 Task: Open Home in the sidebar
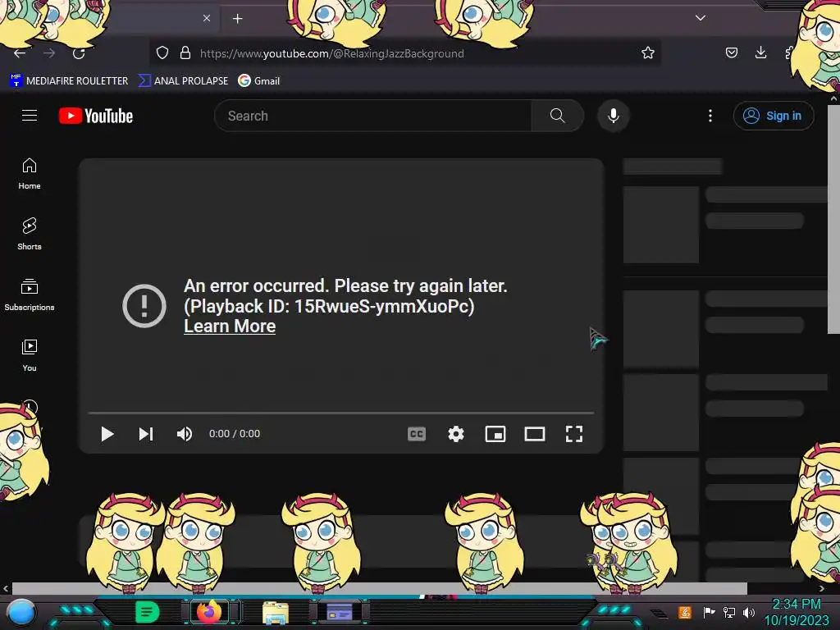pyautogui.click(x=30, y=174)
